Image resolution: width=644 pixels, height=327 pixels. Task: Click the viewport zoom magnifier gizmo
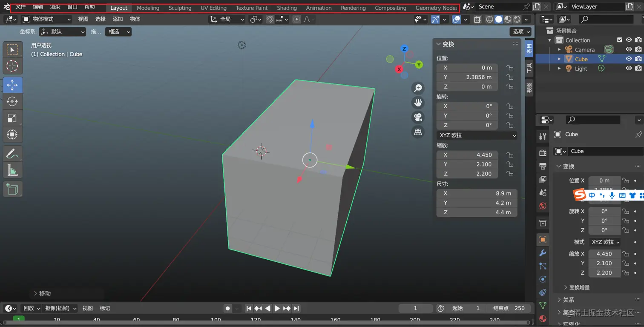[x=418, y=88]
